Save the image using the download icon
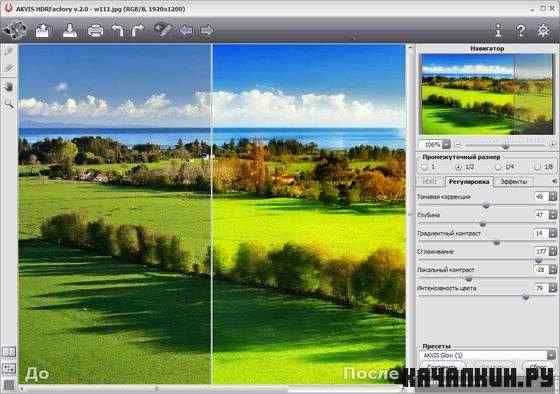 pos(70,30)
